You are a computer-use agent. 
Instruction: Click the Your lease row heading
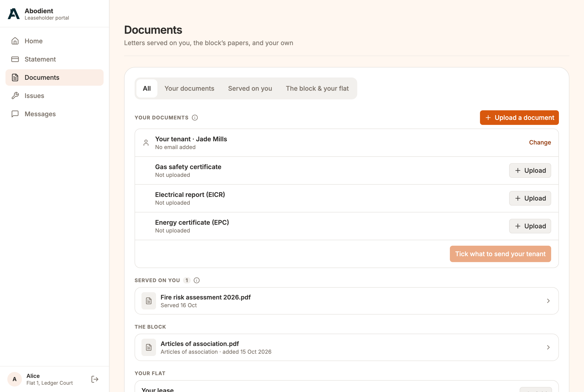point(158,389)
